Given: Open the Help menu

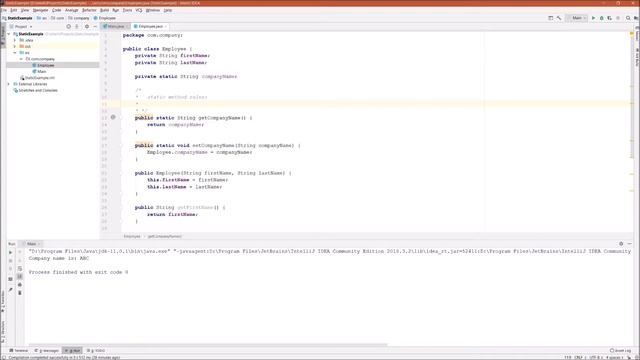Looking at the screenshot, I should click(x=168, y=10).
